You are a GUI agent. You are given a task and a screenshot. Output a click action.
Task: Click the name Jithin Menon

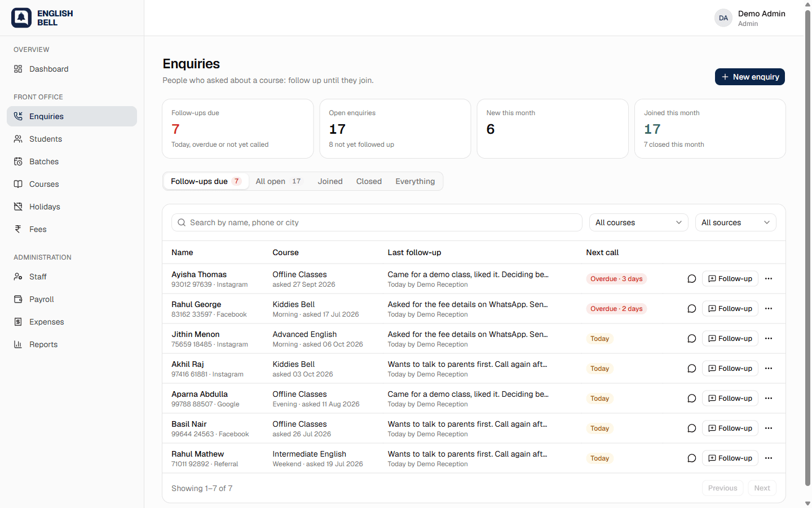[x=196, y=334]
